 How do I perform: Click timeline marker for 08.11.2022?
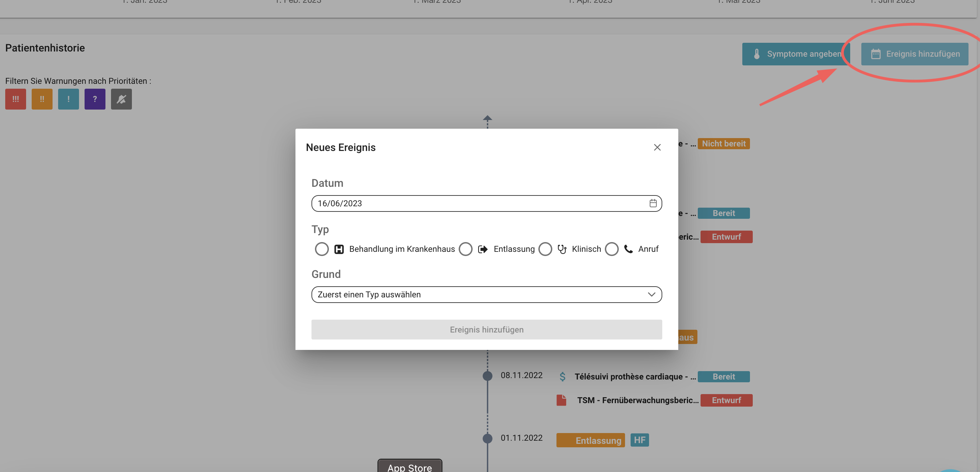pyautogui.click(x=487, y=376)
